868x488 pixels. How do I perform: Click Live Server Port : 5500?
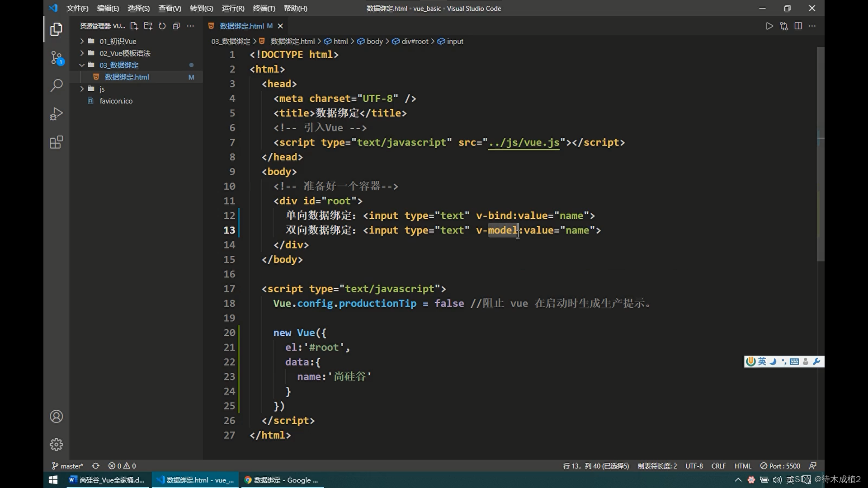point(780,466)
